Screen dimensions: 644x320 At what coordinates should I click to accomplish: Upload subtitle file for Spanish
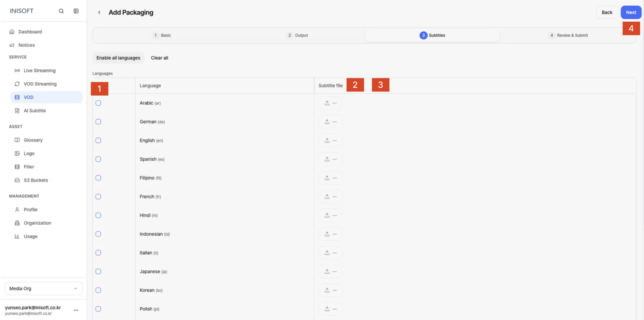click(330, 159)
